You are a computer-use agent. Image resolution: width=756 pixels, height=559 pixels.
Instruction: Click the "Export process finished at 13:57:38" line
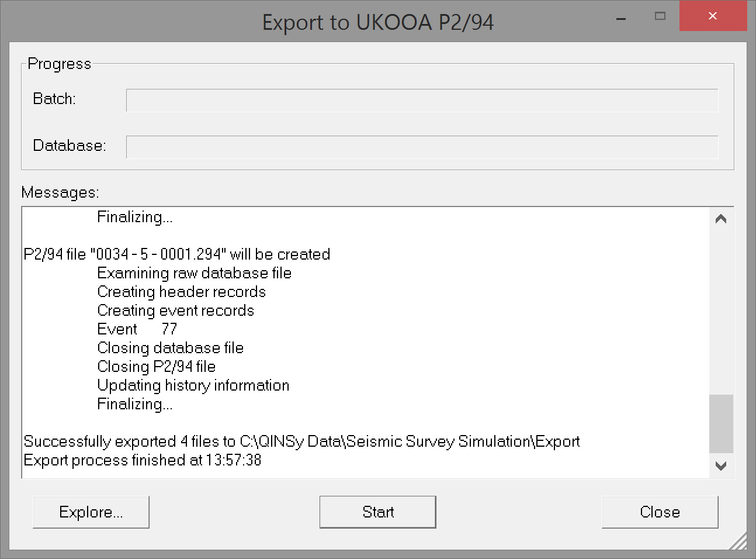(143, 460)
